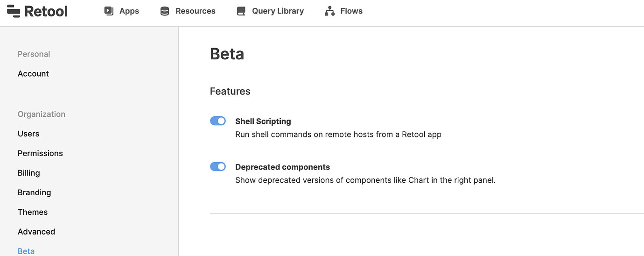The image size is (644, 256).
Task: Click the Resources database icon
Action: (165, 11)
